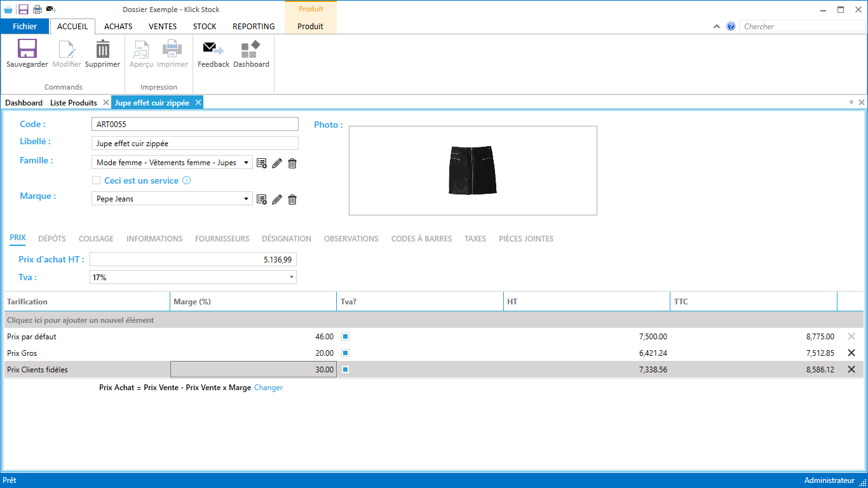
Task: Open the Marque dropdown Pepe Jeans
Action: tap(247, 200)
